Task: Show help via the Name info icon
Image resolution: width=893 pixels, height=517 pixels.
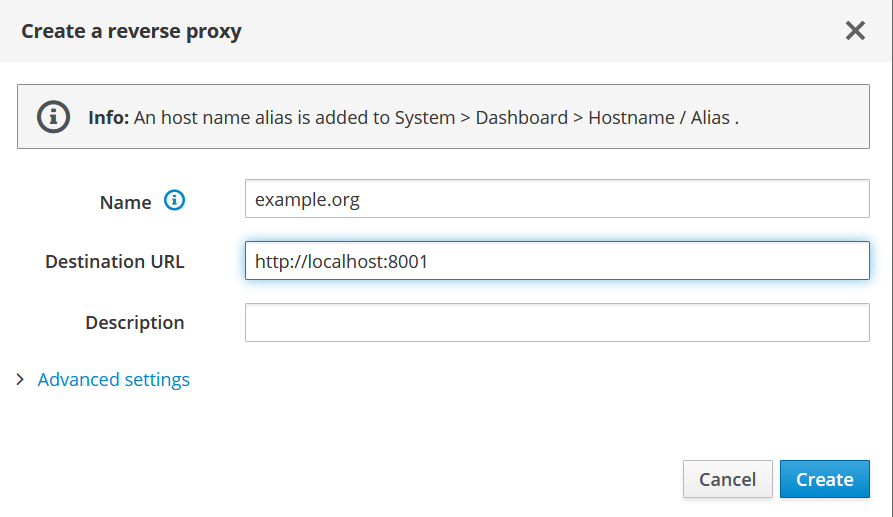Action: pos(174,200)
